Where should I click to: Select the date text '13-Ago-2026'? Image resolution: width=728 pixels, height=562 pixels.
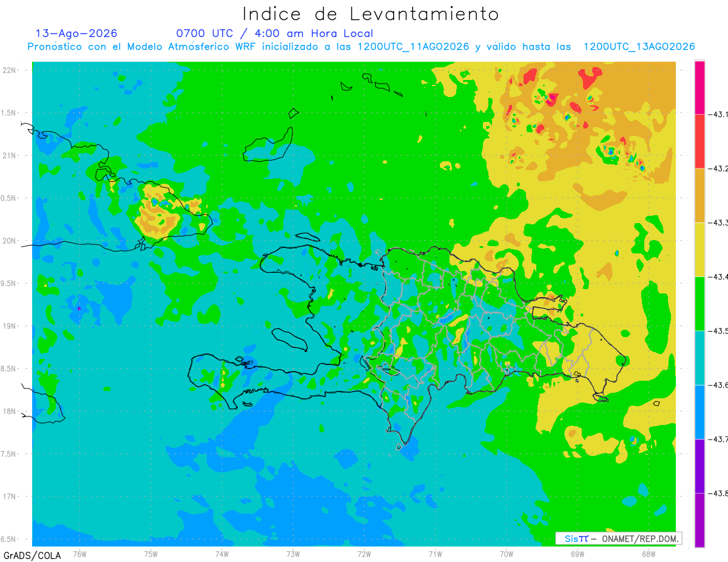click(76, 33)
